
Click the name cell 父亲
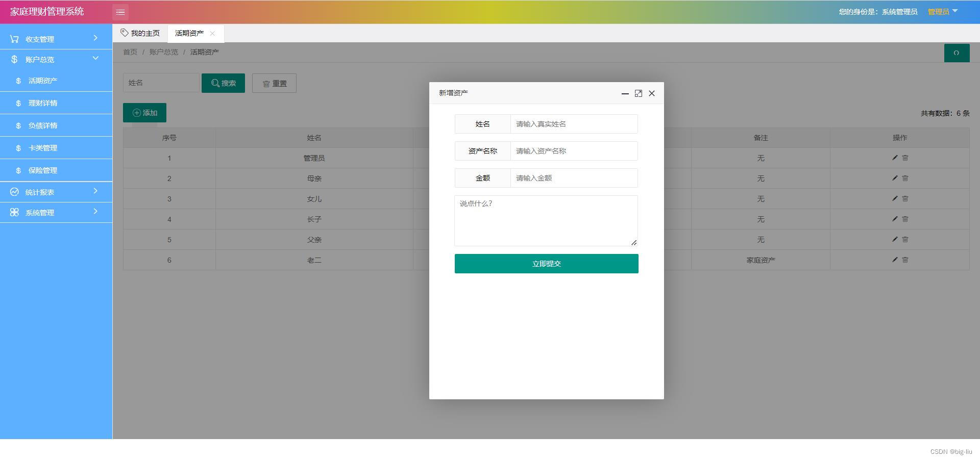(314, 240)
